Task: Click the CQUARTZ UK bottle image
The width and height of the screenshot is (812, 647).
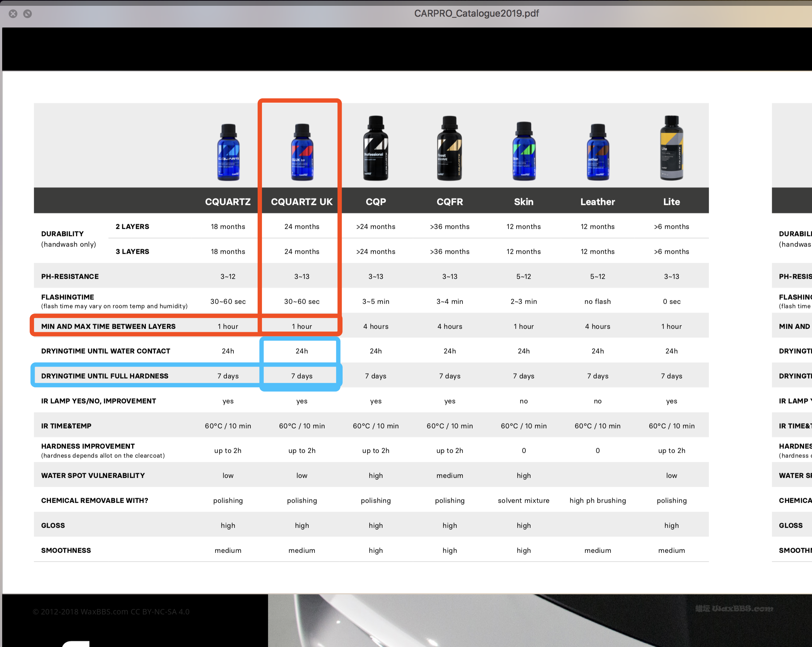Action: 302,152
